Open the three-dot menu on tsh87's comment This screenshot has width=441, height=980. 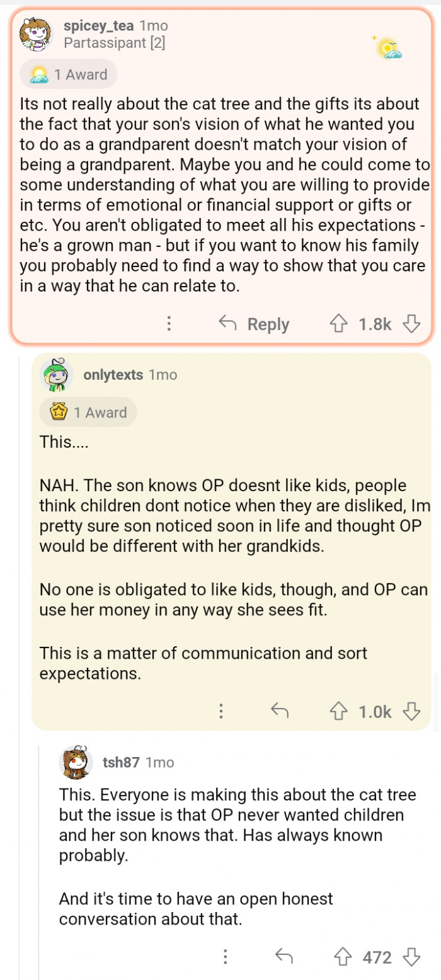pyautogui.click(x=225, y=958)
